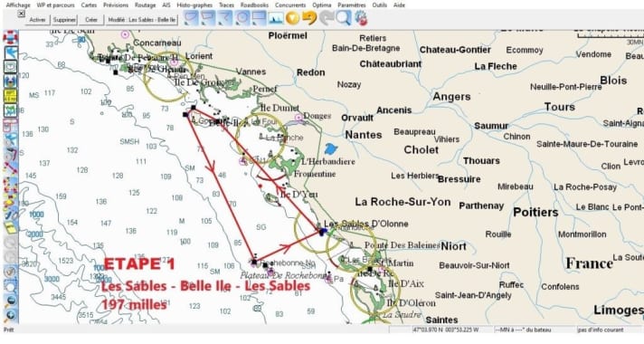Click the orange undo arrow icon
The image size is (644, 344).
click(309, 18)
